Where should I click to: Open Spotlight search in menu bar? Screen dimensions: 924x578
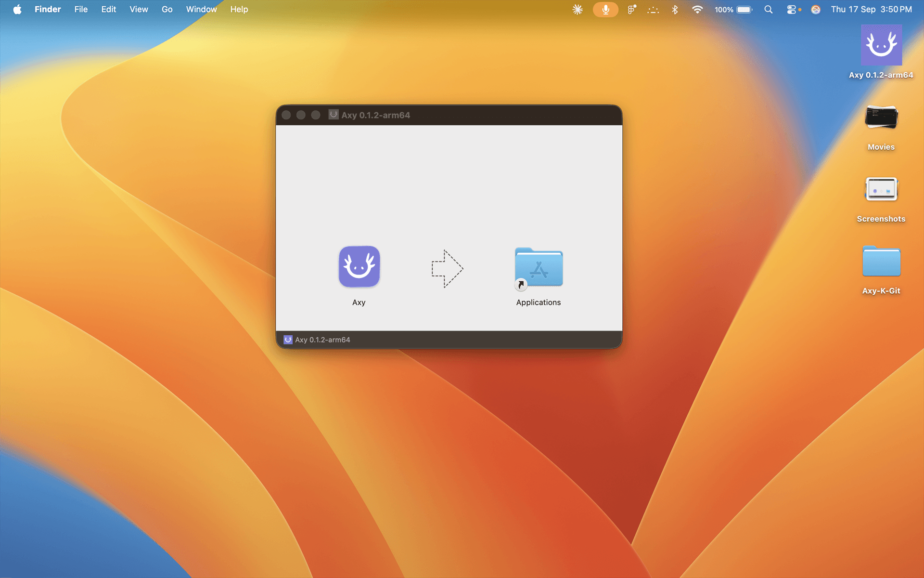tap(769, 9)
